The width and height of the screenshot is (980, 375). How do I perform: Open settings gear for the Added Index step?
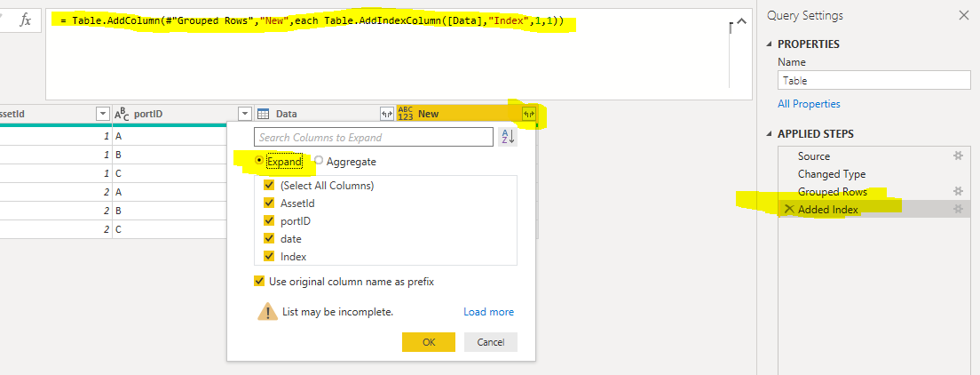958,209
